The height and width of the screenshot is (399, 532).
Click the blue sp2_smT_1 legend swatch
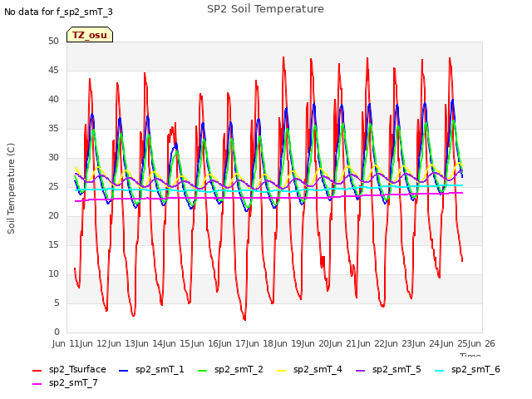coord(124,371)
